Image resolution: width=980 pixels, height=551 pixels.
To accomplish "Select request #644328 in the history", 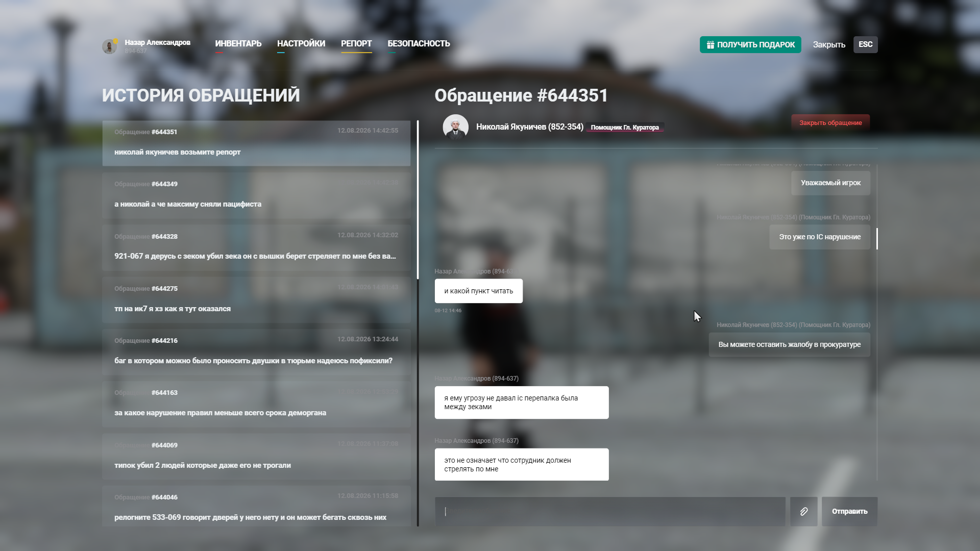I will (256, 247).
